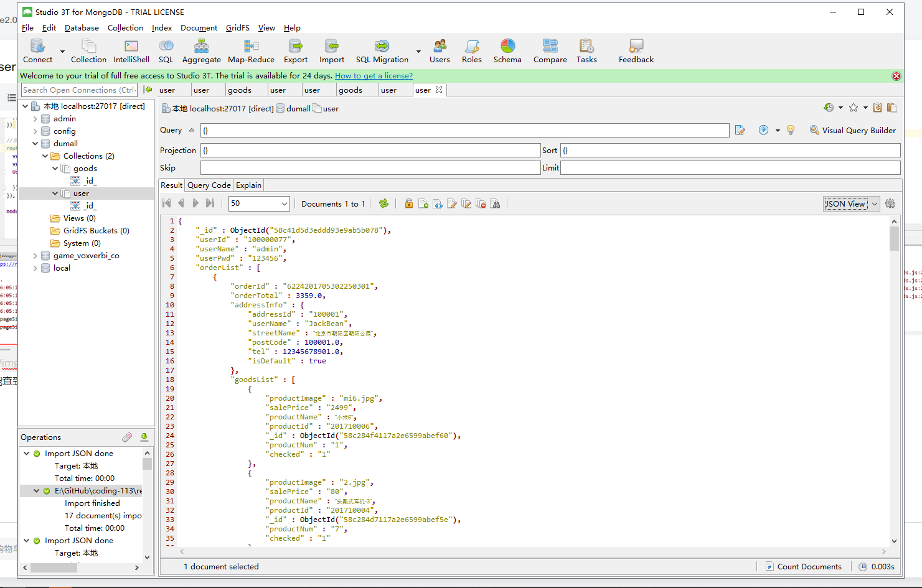Expand the config database node

(x=35, y=131)
